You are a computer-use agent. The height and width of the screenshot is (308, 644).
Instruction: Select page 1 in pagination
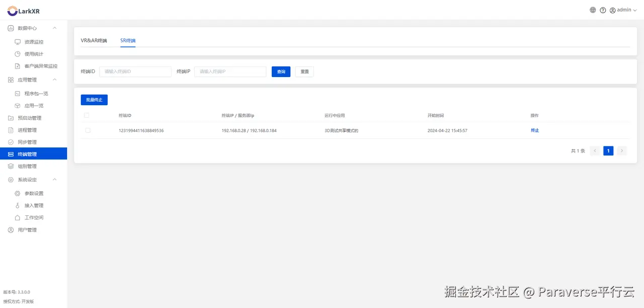608,150
